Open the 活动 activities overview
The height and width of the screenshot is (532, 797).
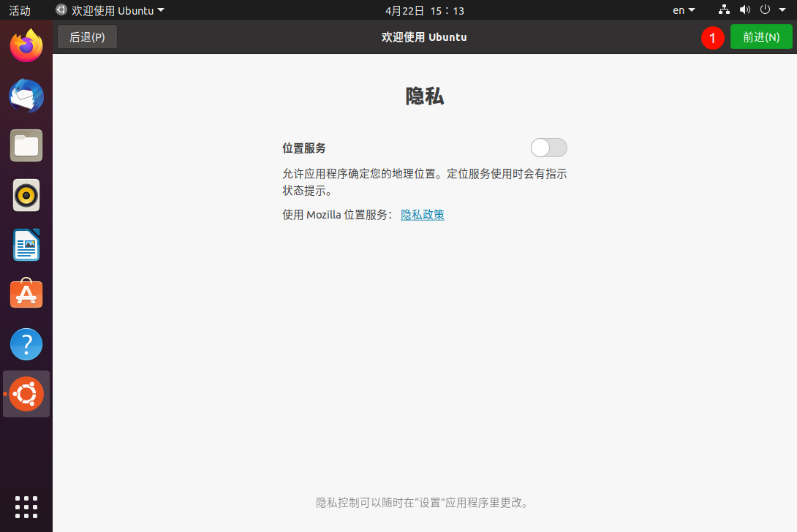coord(20,10)
